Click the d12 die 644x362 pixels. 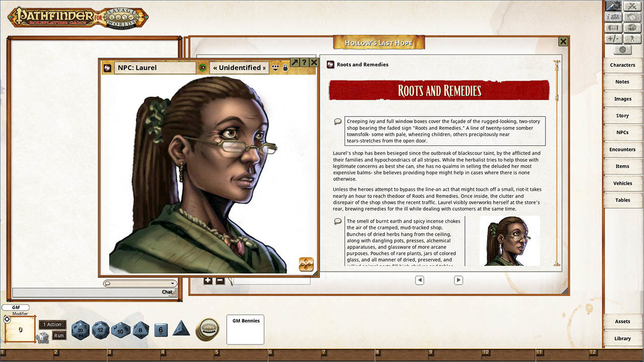pyautogui.click(x=100, y=330)
